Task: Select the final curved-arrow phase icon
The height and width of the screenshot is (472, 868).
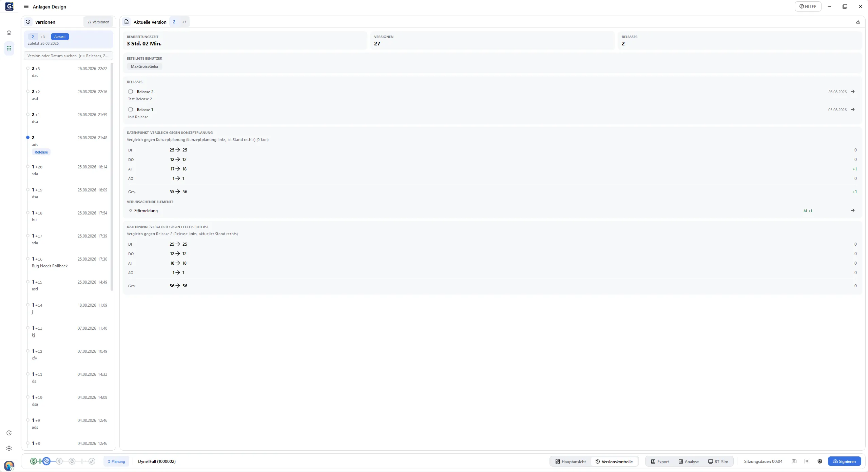Action: tap(92, 461)
